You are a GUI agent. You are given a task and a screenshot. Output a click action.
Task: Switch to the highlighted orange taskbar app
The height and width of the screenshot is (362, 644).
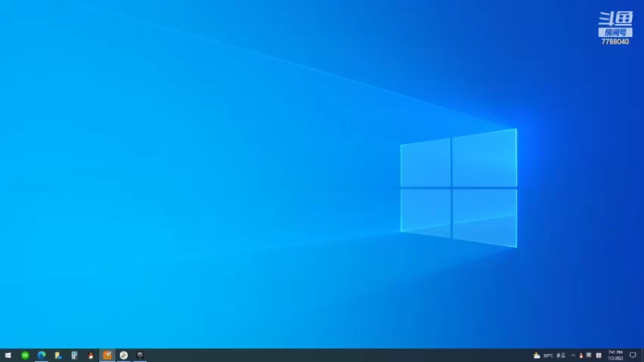(107, 356)
